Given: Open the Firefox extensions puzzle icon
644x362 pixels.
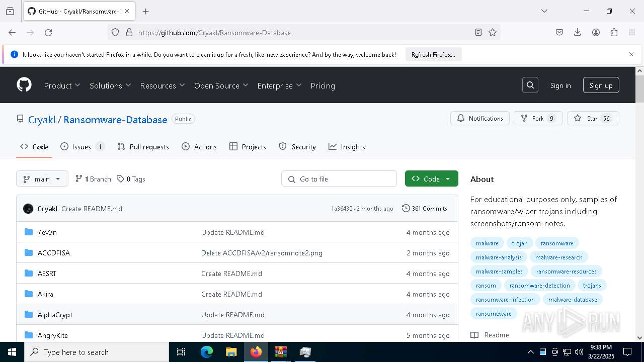Looking at the screenshot, I should pos(614,33).
